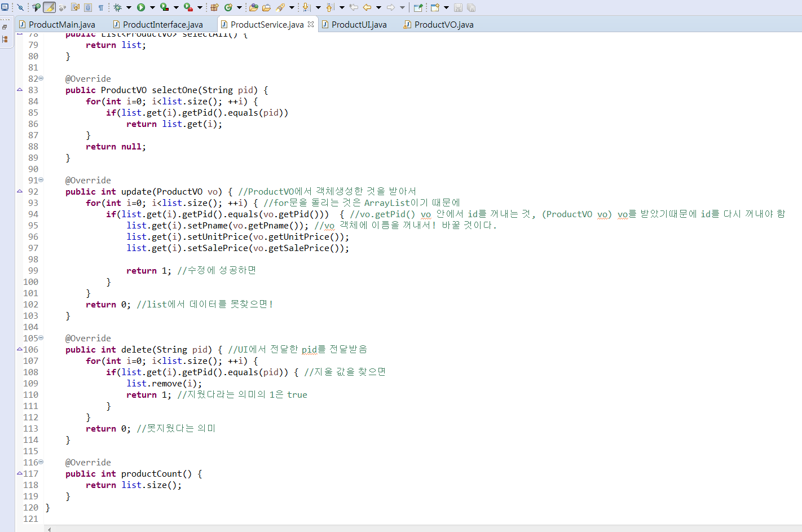
Task: Click '@Override' annotation on line 105
Action: [88, 338]
